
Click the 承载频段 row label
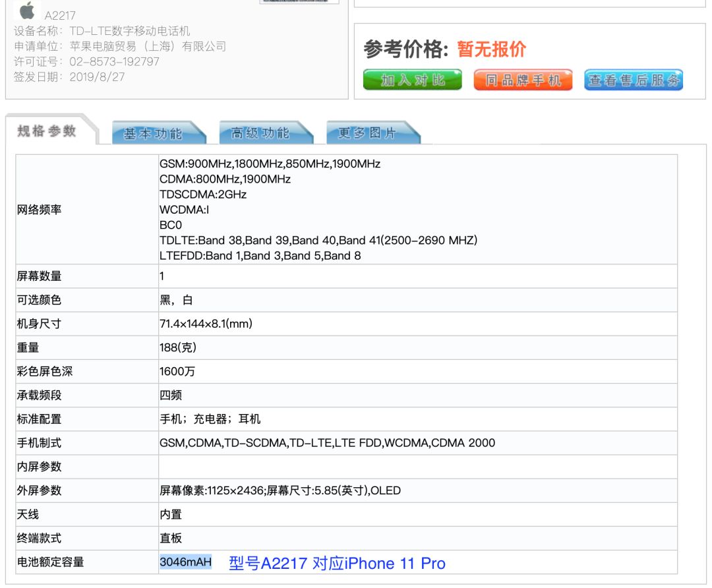coord(39,396)
